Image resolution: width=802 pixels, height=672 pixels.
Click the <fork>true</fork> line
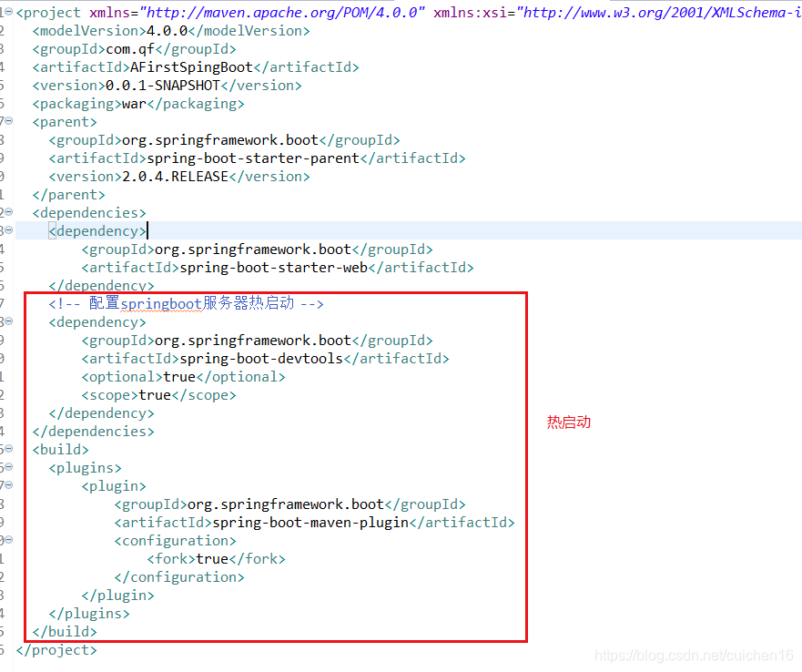(x=217, y=559)
